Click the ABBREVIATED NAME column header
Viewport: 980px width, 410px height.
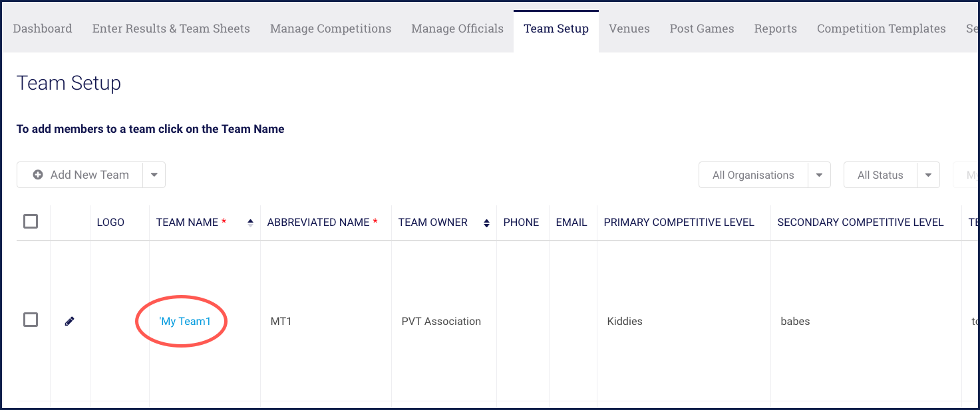318,223
